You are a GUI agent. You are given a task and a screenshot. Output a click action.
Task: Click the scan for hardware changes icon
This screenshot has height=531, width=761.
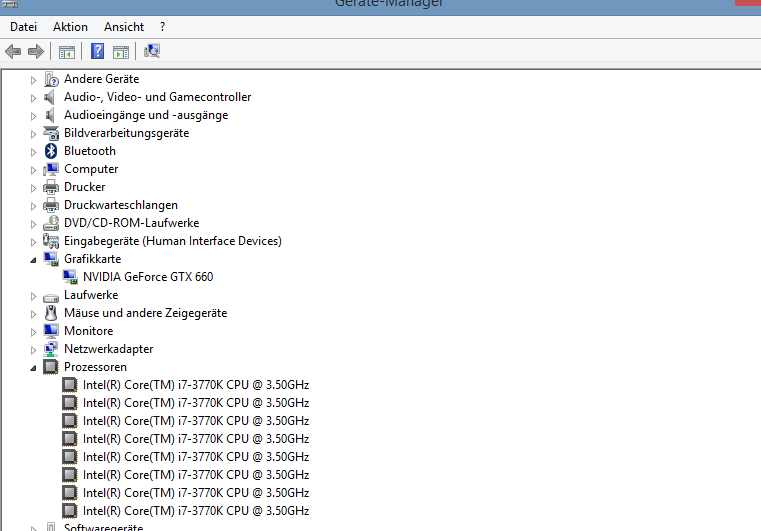(152, 50)
